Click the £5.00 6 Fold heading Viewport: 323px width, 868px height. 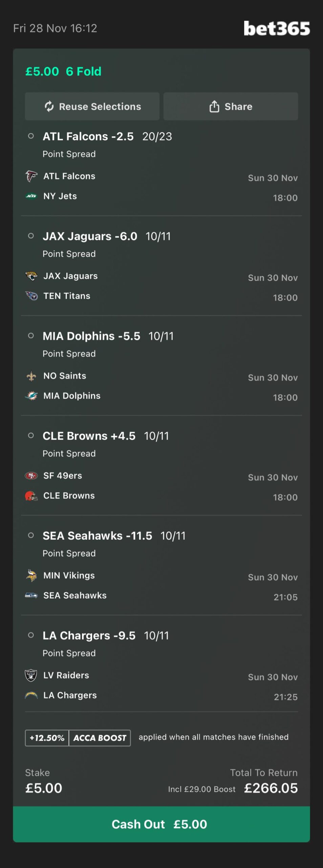click(x=63, y=72)
